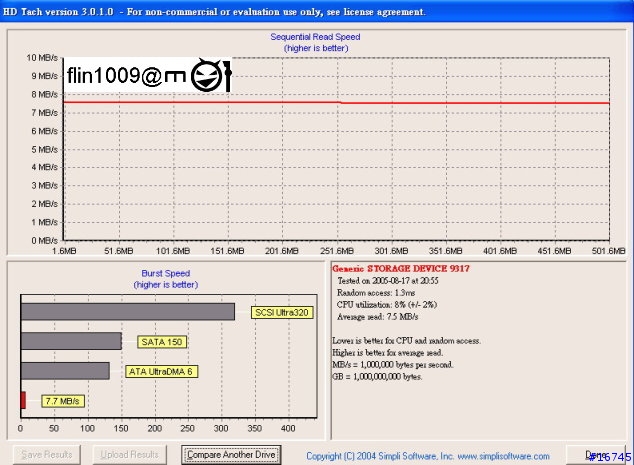634x465 pixels.
Task: Click the 501.6MB axis label
Action: point(609,251)
